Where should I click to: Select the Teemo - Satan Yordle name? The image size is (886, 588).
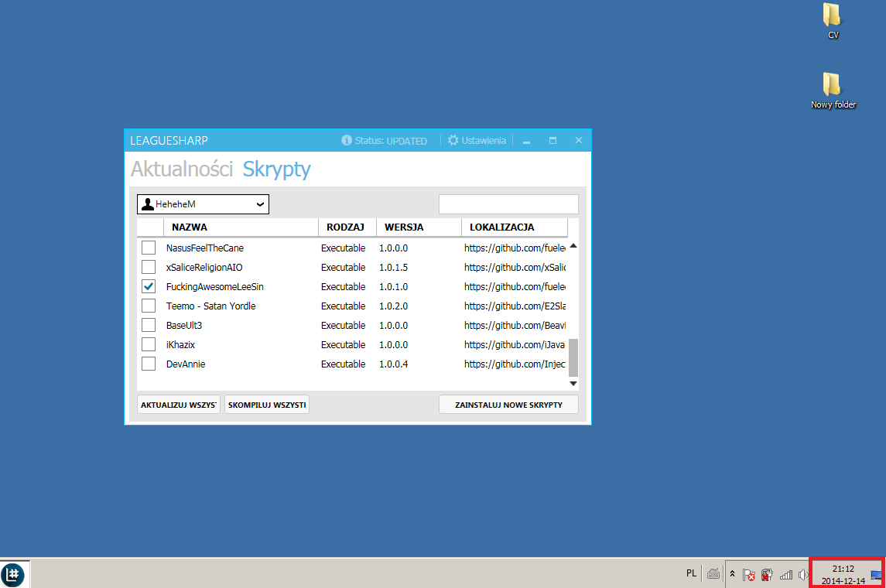coord(210,306)
